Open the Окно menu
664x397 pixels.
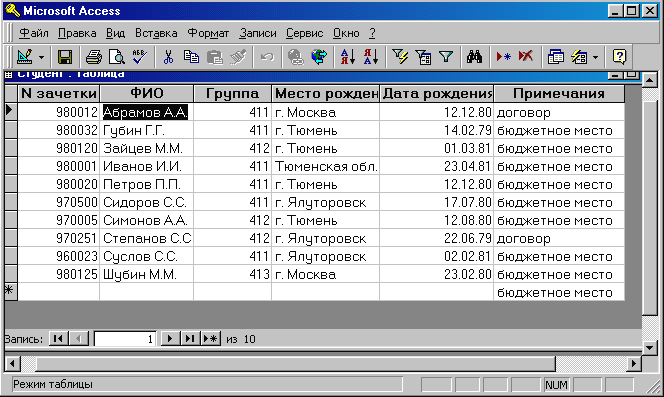tap(346, 33)
